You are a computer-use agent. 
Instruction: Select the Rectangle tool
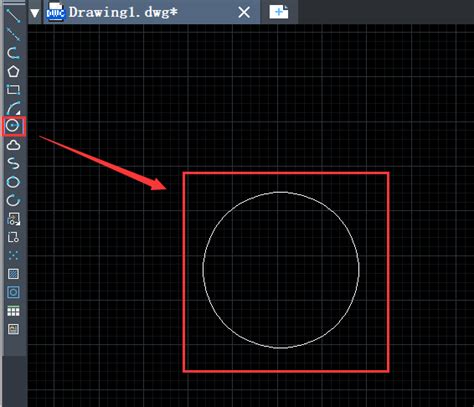(13, 90)
